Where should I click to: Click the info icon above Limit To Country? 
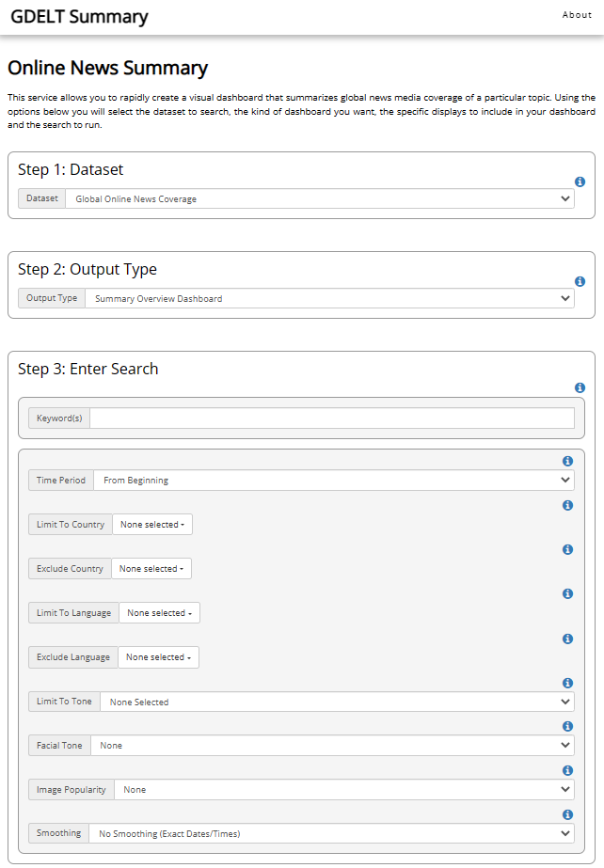tap(567, 505)
